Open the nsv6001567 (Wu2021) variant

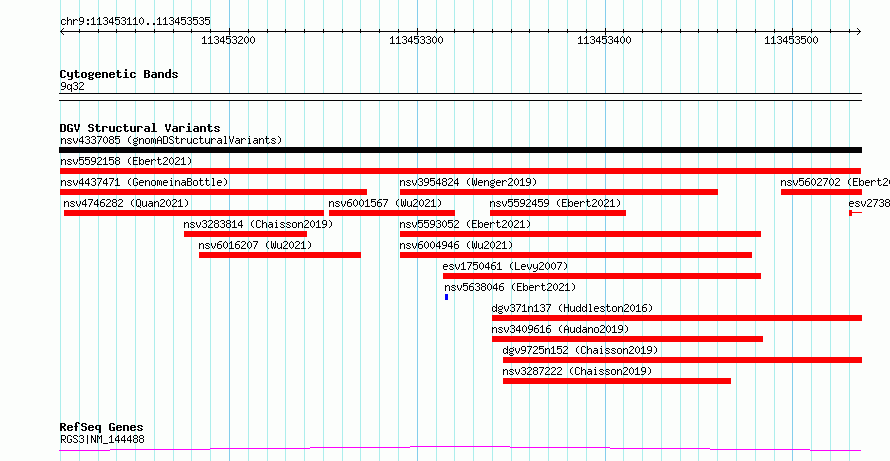pos(385,203)
